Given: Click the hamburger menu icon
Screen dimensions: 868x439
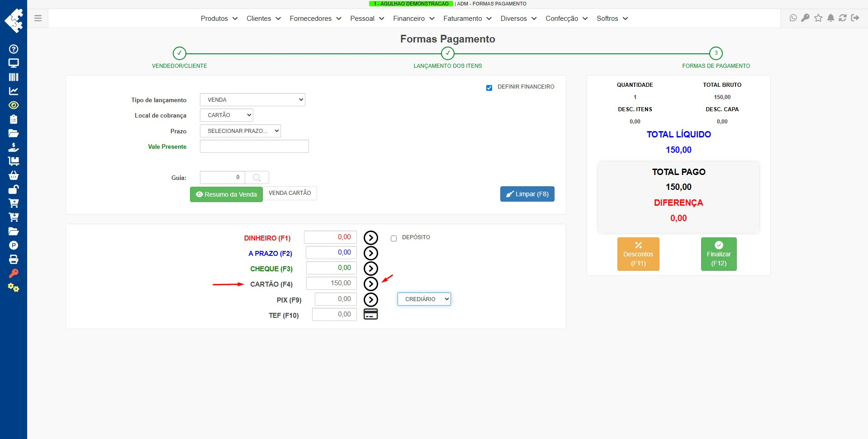Looking at the screenshot, I should [x=38, y=19].
